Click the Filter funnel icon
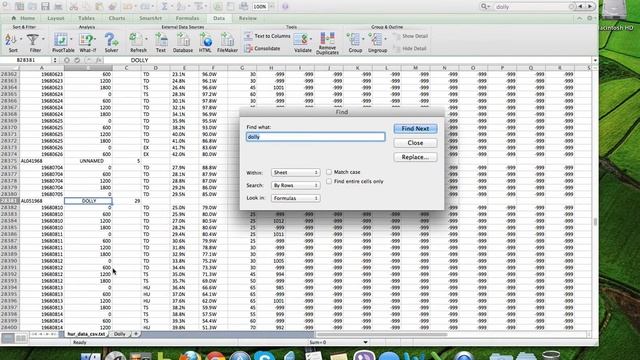This screenshot has width=640, height=360. coord(33,40)
